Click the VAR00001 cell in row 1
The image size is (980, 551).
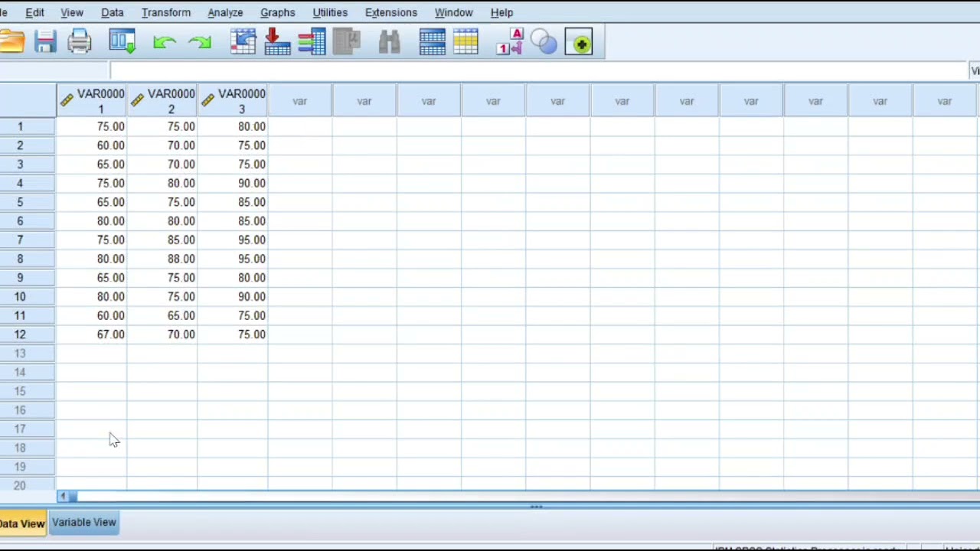click(91, 126)
